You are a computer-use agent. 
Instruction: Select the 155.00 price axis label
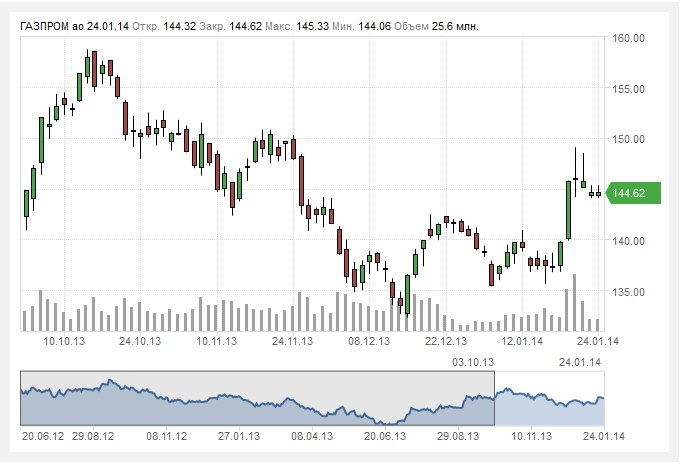[x=629, y=89]
